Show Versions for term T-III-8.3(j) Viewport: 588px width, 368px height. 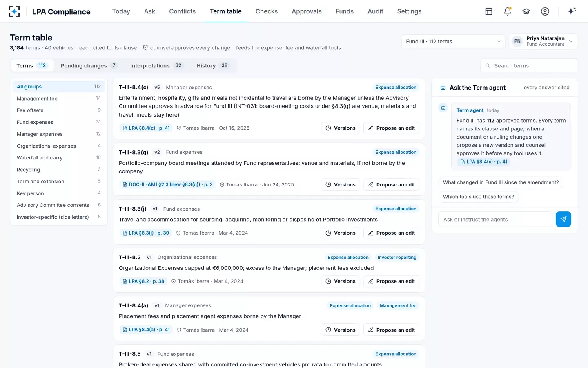341,233
